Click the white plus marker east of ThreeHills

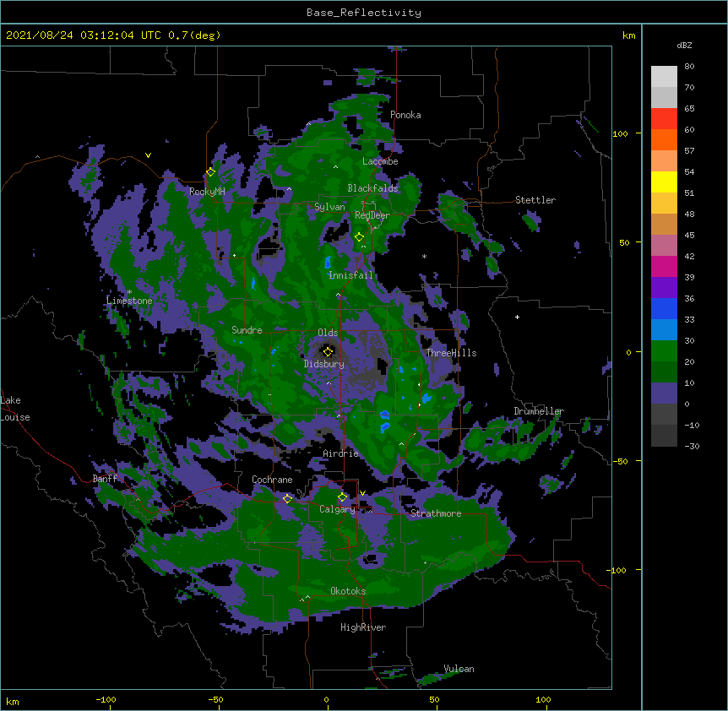pos(517,317)
